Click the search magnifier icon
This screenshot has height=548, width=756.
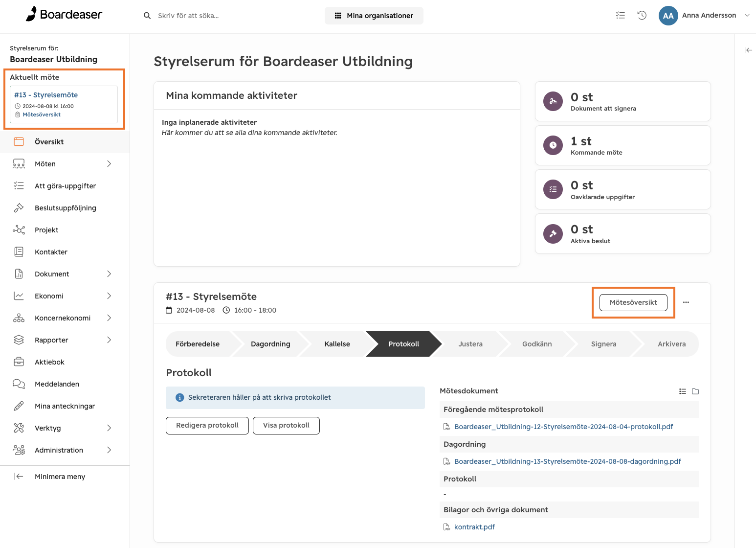147,16
